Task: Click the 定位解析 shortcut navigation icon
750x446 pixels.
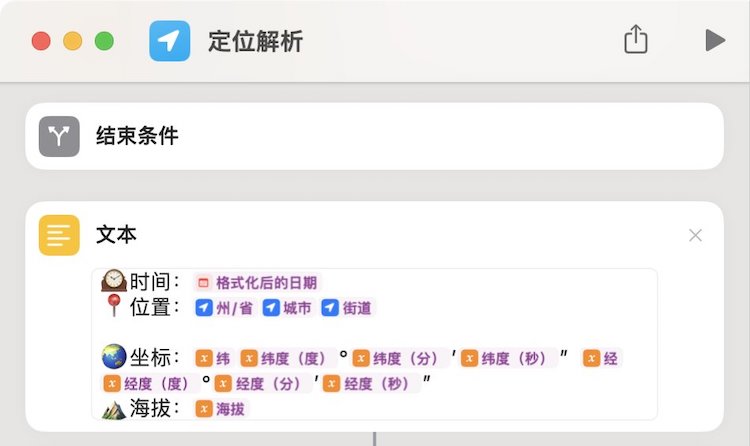Action: click(x=169, y=41)
